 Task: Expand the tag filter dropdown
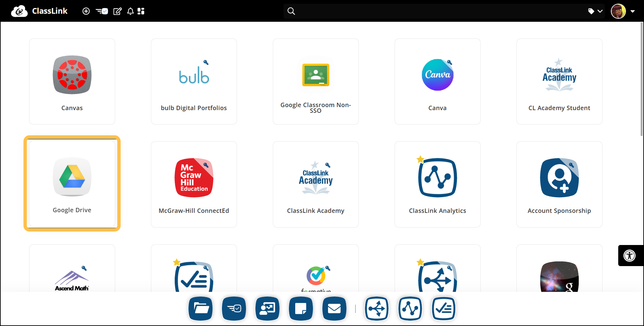coord(595,11)
